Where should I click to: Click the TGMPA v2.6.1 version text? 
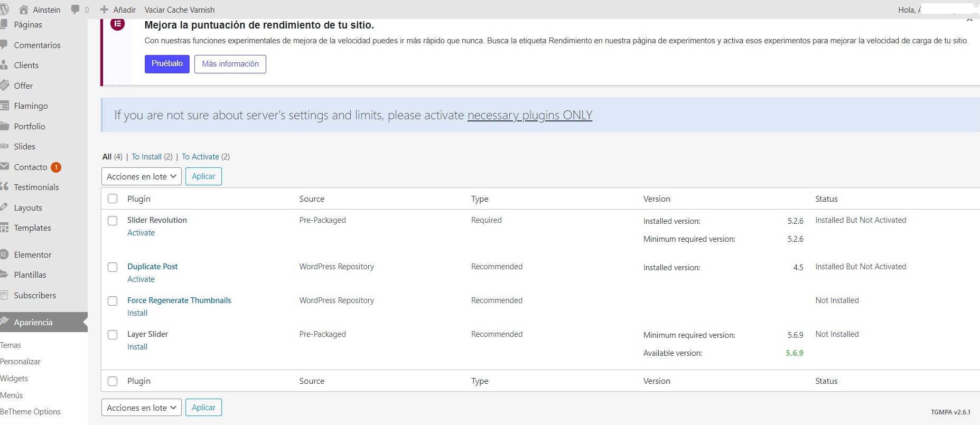950,412
